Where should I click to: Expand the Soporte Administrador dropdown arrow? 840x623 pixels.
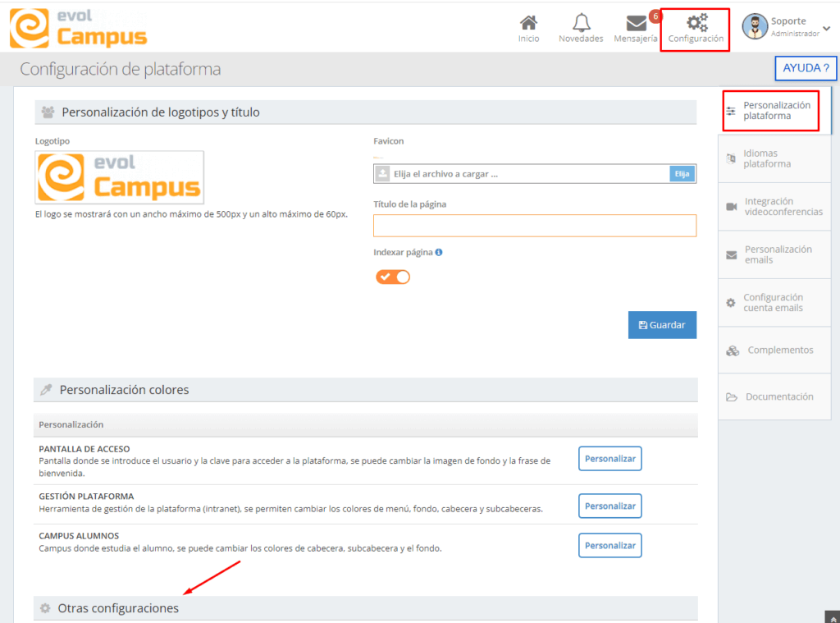coord(826,28)
